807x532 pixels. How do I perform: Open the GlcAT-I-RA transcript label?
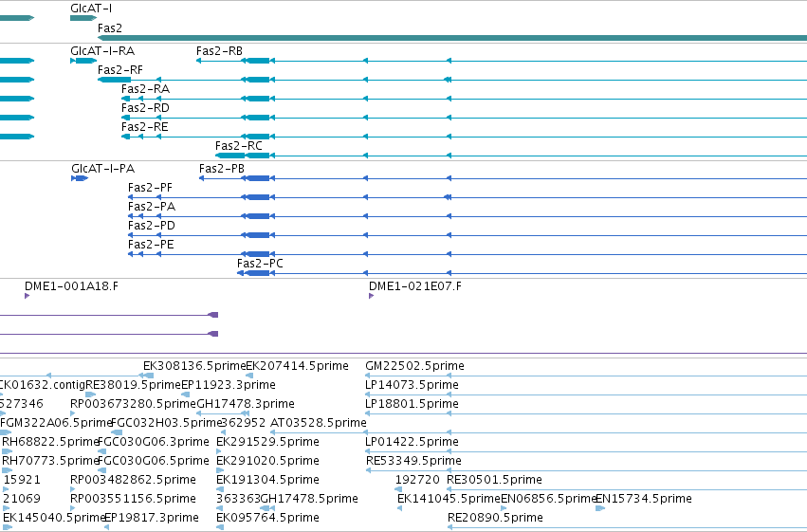(102, 51)
